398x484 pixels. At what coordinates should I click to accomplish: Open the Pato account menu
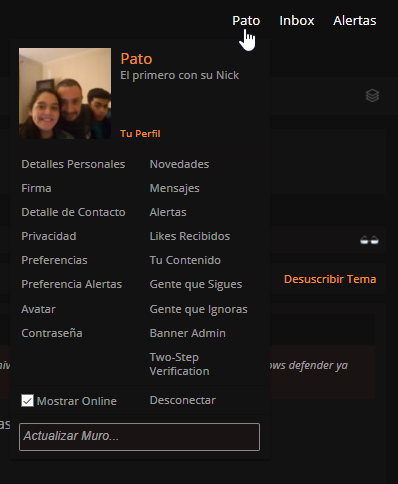[x=246, y=21]
